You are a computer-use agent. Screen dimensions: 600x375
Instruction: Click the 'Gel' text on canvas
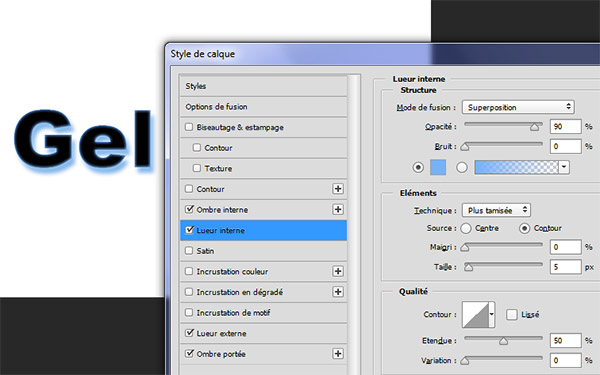[83, 140]
